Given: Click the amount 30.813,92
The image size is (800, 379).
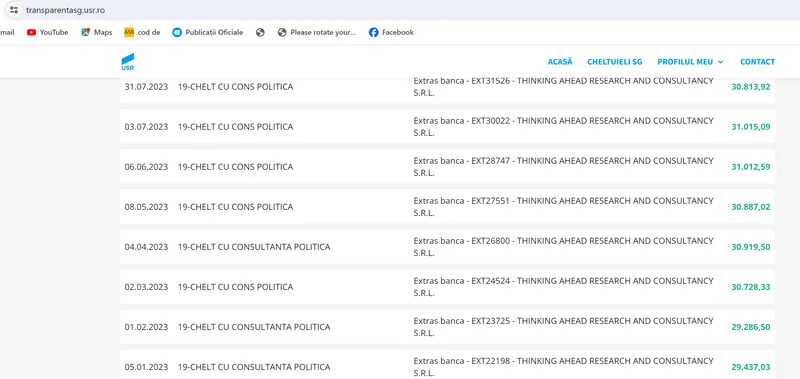Looking at the screenshot, I should click(751, 87).
